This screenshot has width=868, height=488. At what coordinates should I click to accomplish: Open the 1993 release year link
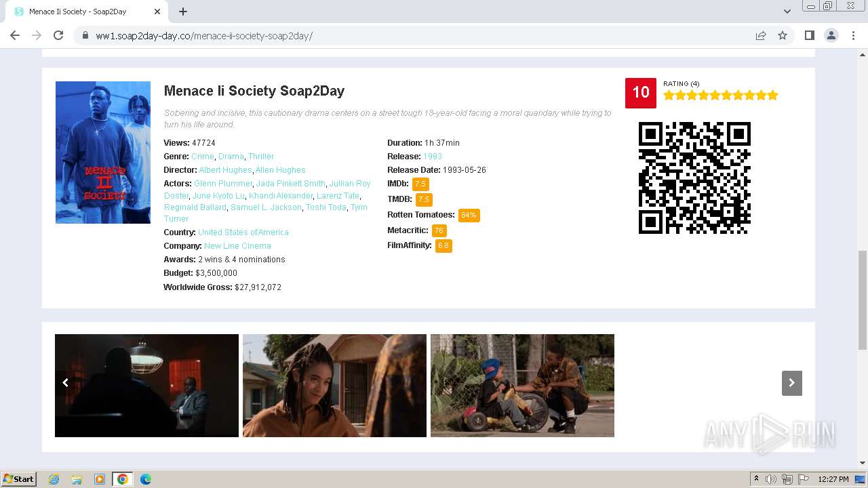click(x=433, y=157)
